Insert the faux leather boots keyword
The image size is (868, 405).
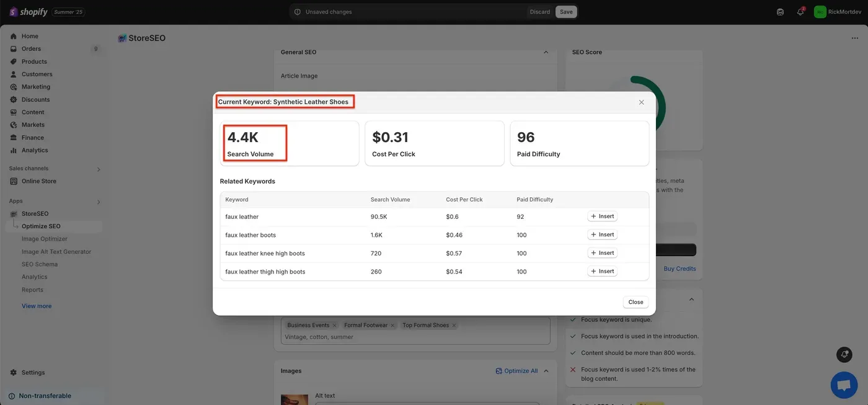602,234
